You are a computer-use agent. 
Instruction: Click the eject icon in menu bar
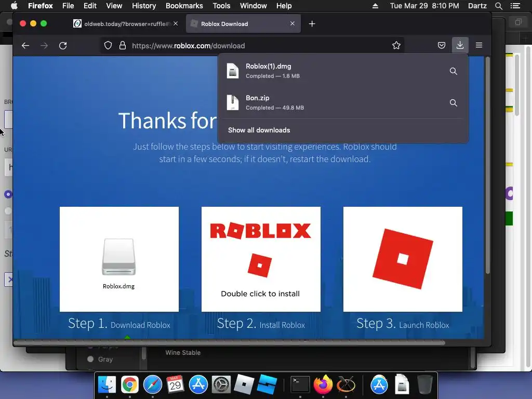pyautogui.click(x=375, y=6)
